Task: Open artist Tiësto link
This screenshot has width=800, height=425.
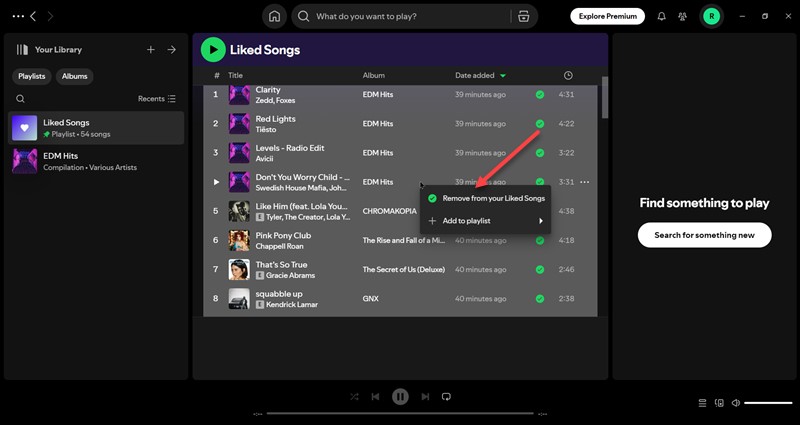Action: click(x=266, y=130)
